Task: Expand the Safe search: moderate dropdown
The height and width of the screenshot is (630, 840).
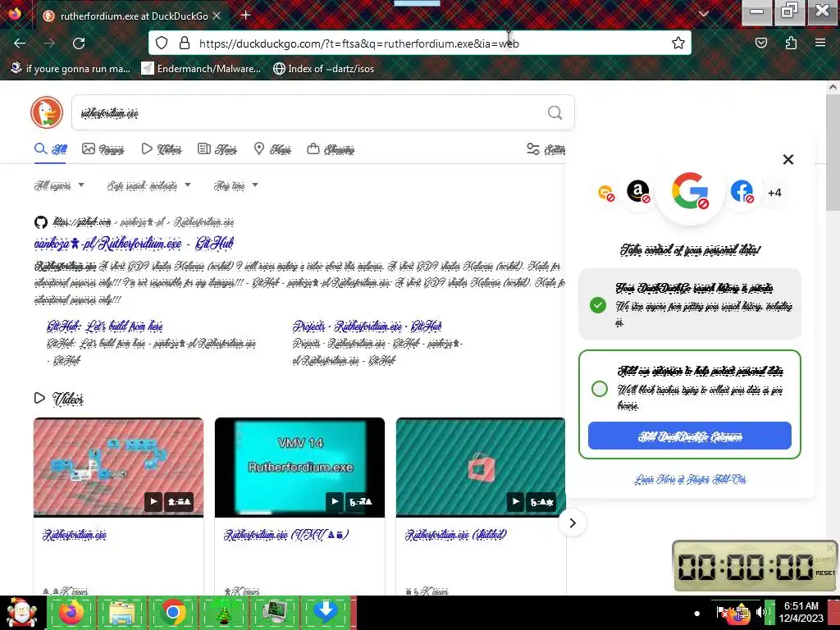Action: [148, 185]
